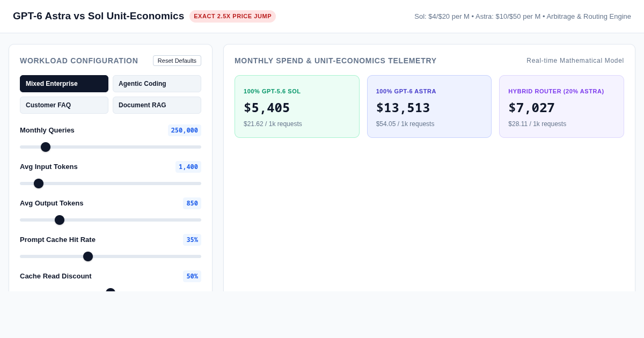Click the Monthly Spend & Unit-Economics Telemetry heading
The image size is (644, 338).
(335, 61)
